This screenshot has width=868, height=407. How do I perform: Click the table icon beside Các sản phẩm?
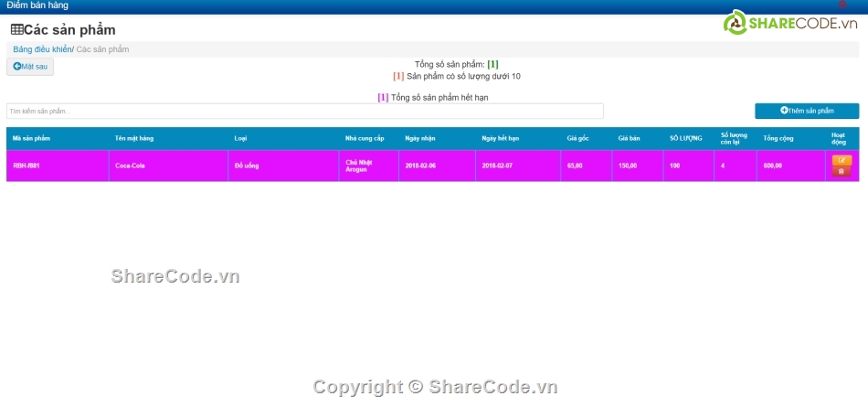coord(16,30)
